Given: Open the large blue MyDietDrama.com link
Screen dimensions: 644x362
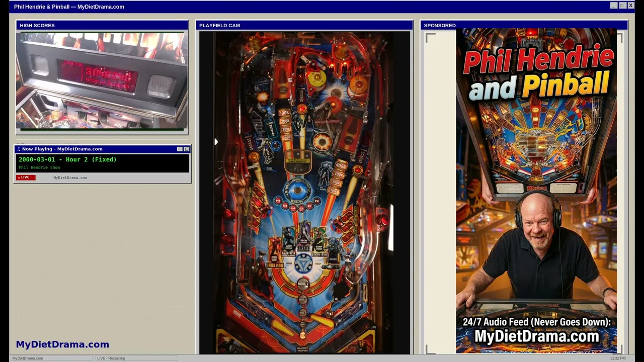Looking at the screenshot, I should 62,344.
